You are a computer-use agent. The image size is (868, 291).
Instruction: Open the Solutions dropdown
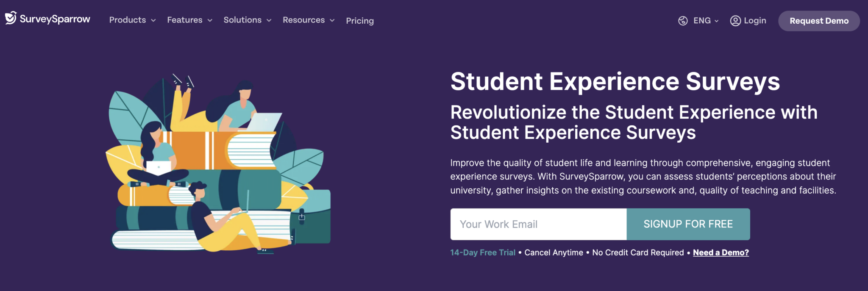coord(270,20)
